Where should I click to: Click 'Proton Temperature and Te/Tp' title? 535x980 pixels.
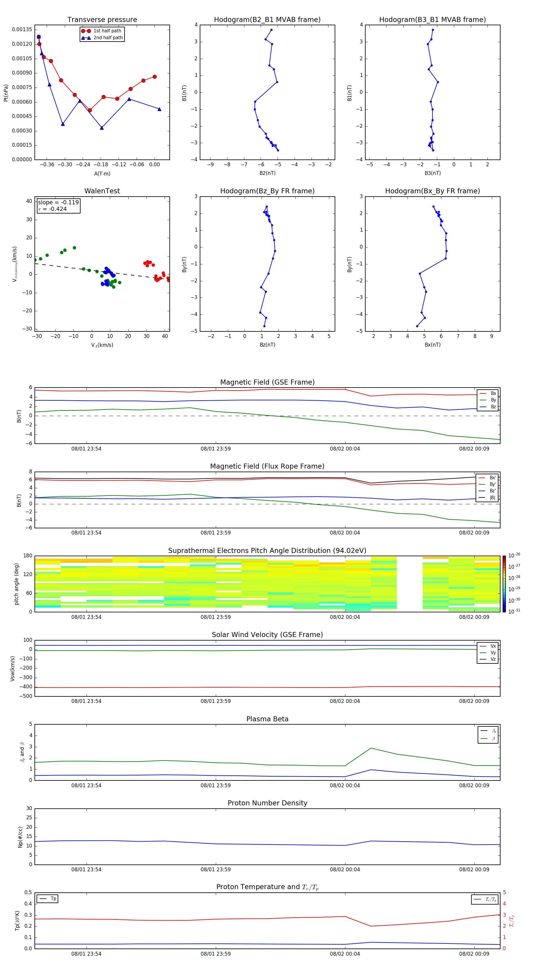pyautogui.click(x=267, y=887)
